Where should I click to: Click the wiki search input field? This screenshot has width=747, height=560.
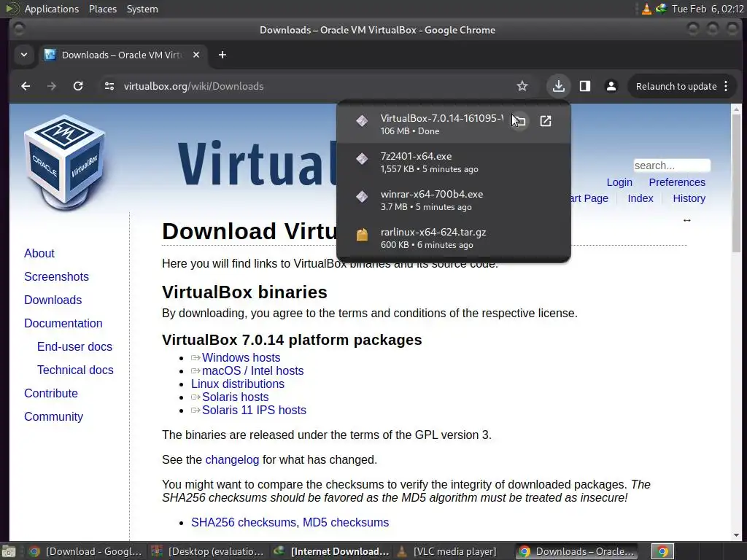tap(672, 166)
